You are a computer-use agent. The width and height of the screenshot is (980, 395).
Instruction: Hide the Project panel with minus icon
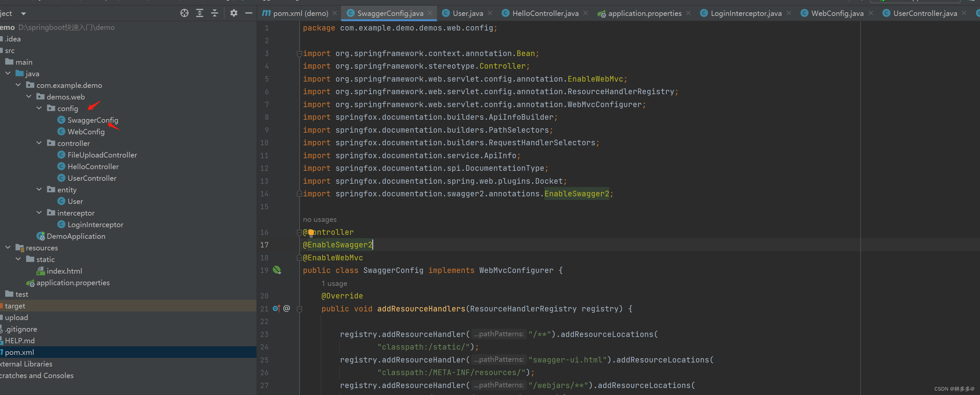(249, 13)
